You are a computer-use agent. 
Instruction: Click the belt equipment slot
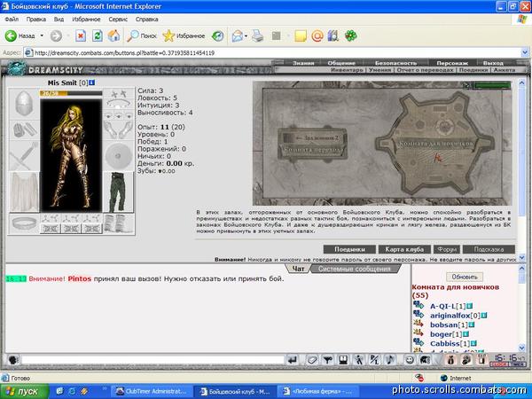(x=24, y=223)
